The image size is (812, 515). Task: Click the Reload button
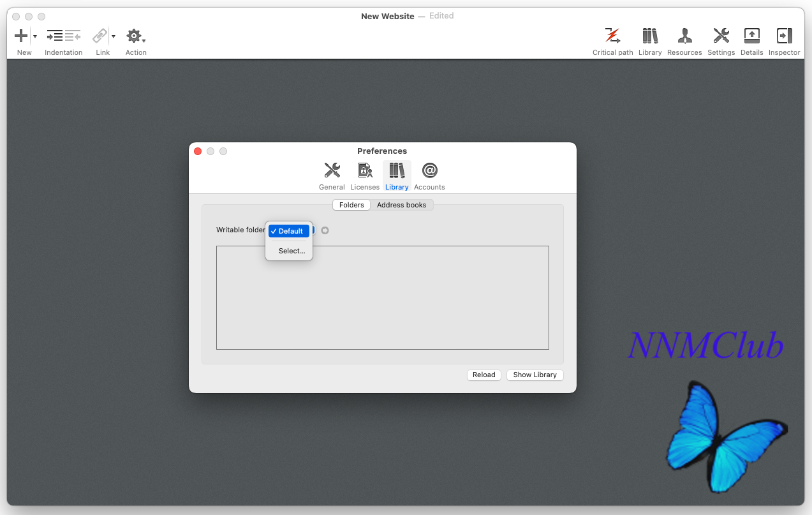[x=484, y=375]
